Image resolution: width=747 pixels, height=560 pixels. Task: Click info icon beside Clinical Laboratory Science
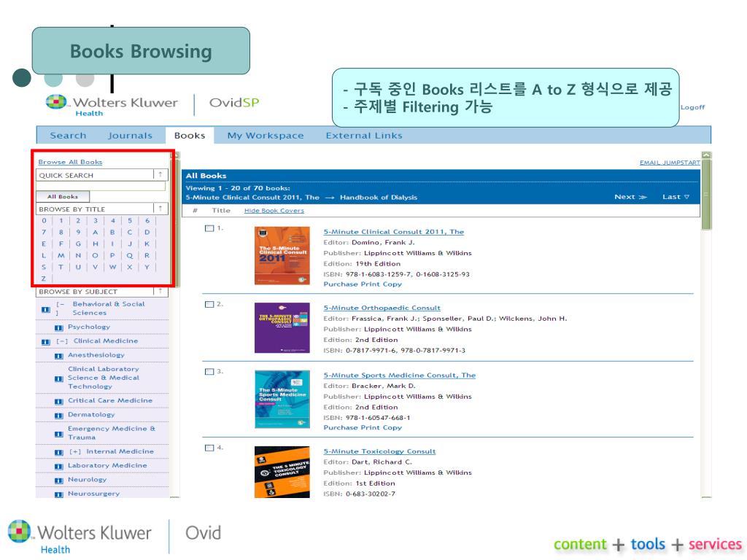[58, 378]
